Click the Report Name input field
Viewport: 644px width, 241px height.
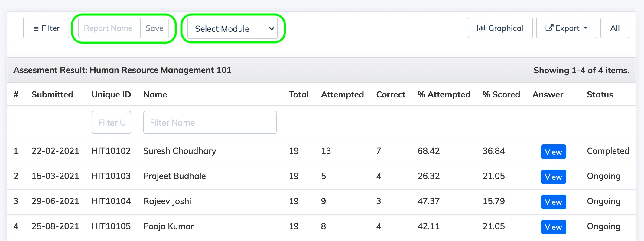pos(109,28)
